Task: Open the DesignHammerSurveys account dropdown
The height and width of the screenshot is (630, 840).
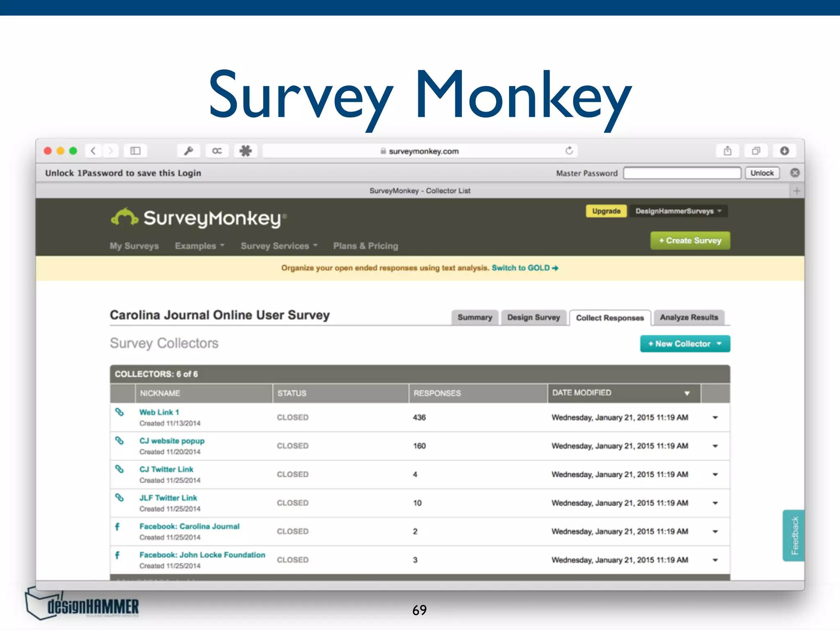Action: click(678, 211)
